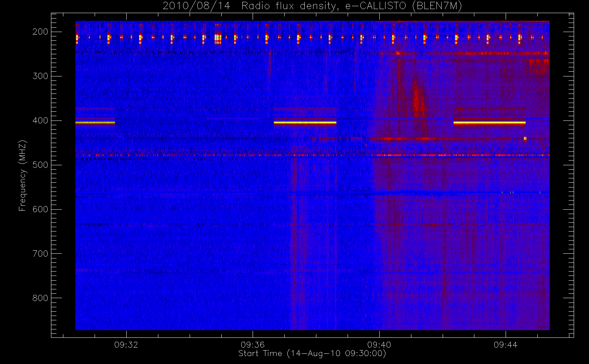Select the 200 frequency tick label
This screenshot has height=364, width=589.
[40, 32]
